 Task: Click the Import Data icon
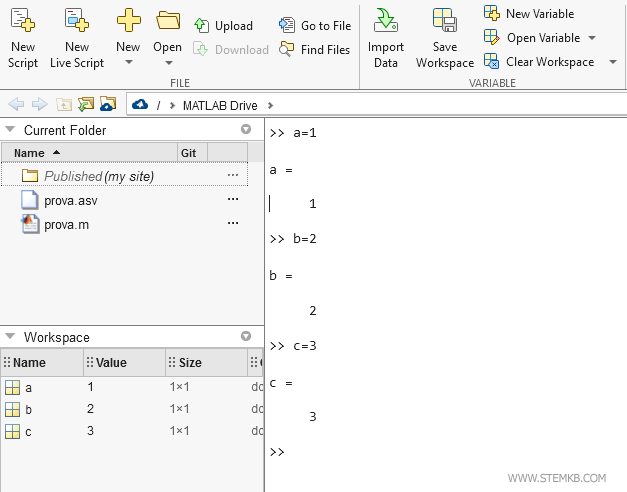[385, 22]
